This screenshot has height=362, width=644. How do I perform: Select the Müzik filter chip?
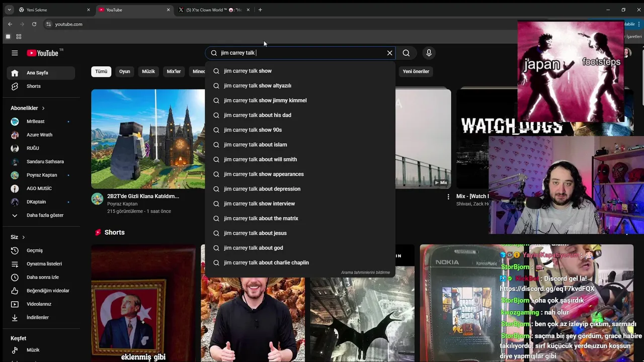[x=148, y=71]
